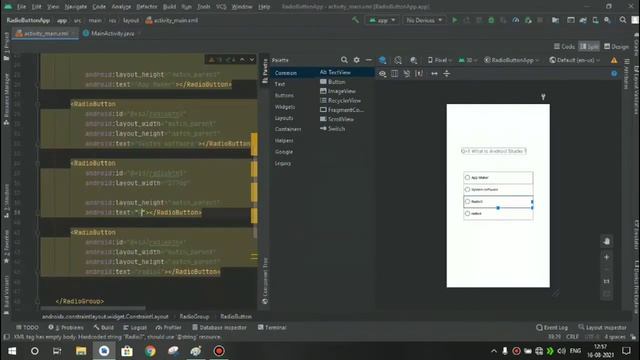
Task: Select the third Radio3 radio button in preview
Action: [x=467, y=201]
